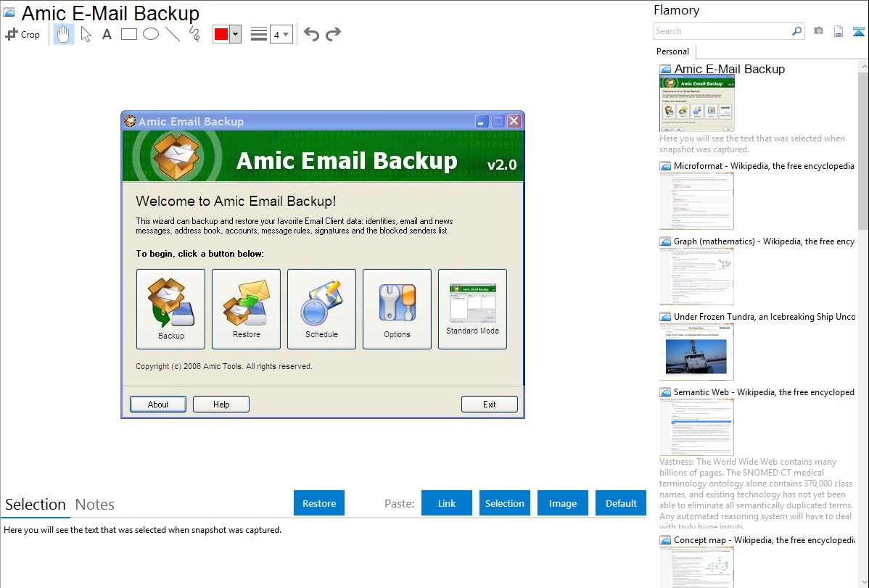Open the Schedule icon button

coord(321,310)
